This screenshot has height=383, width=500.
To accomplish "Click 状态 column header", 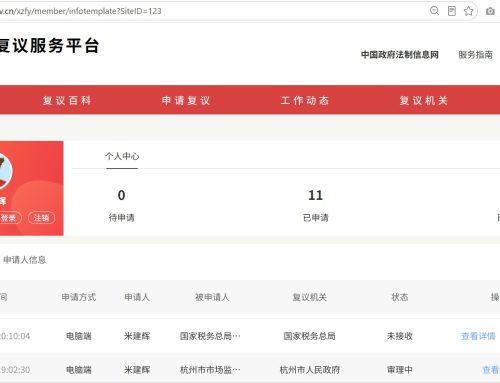I will [400, 297].
